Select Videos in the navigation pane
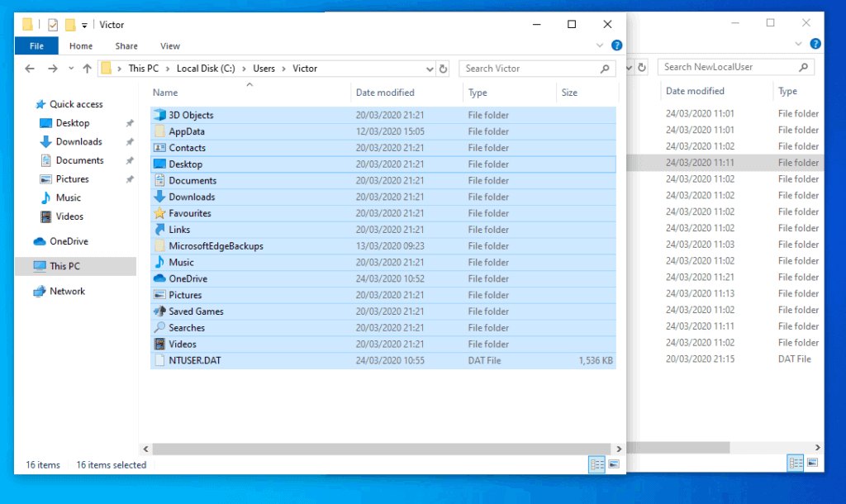846x504 pixels. pos(69,216)
